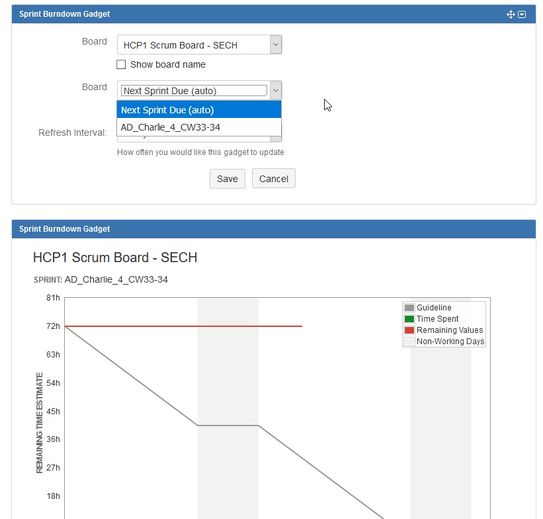Click the 'How often you would like' help text
The height and width of the screenshot is (519, 543).
200,152
